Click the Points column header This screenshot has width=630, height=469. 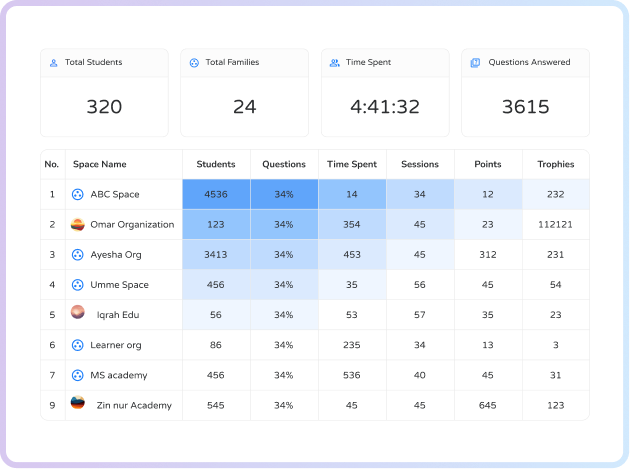487,164
